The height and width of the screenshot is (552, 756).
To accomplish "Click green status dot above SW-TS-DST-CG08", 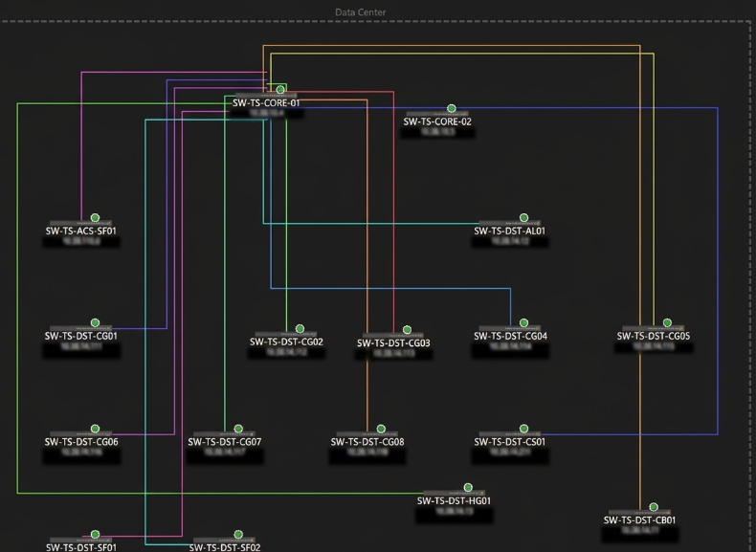I will pyautogui.click(x=381, y=429).
